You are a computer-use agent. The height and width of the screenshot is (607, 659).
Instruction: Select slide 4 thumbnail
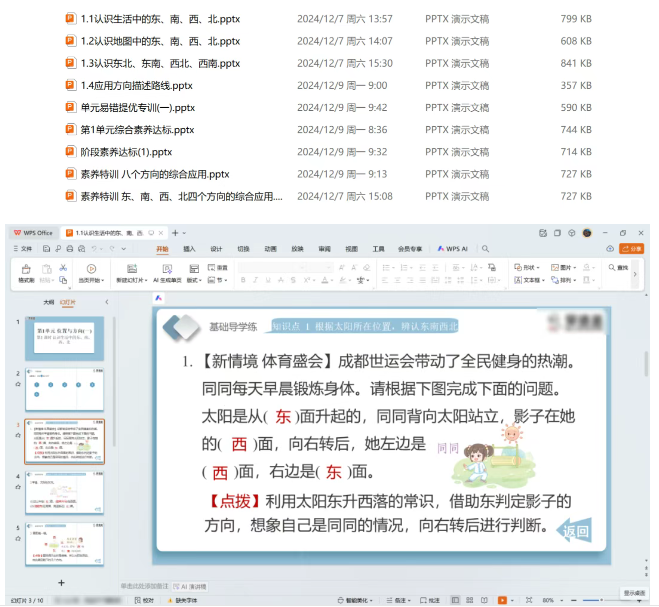click(x=64, y=493)
